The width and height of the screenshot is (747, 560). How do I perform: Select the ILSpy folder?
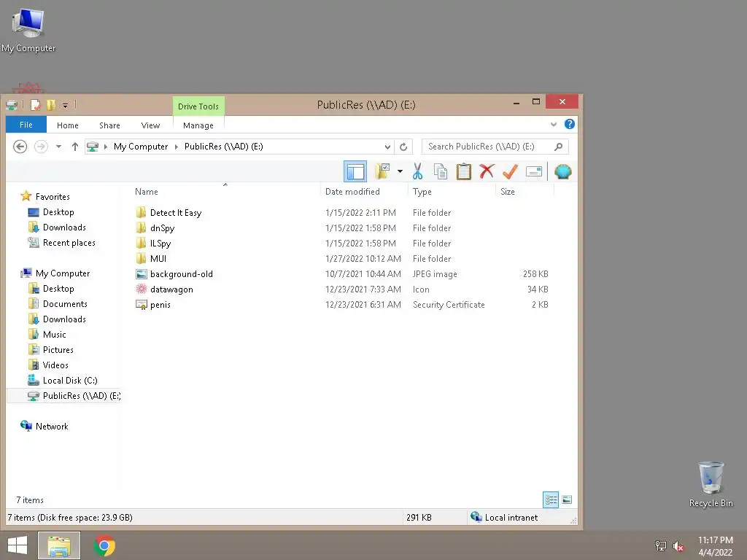[x=160, y=244]
